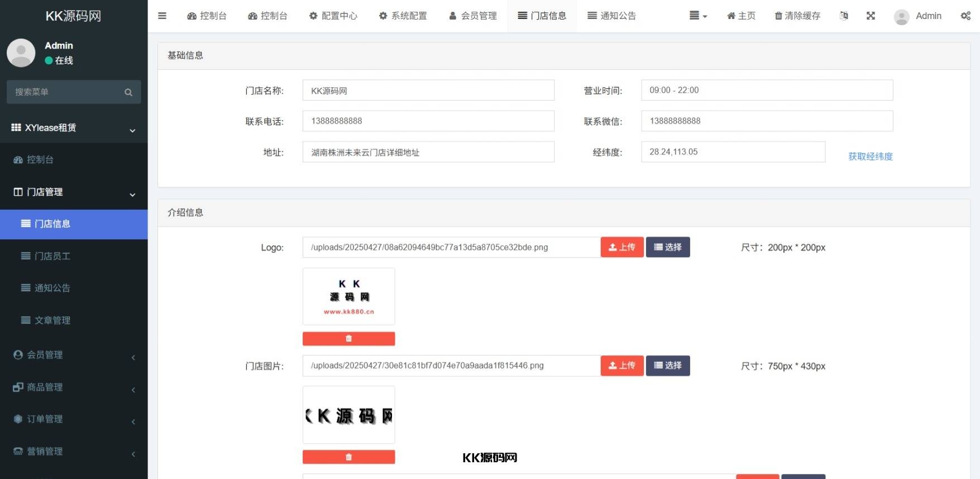Open the list dropdown in top bar
980x479 pixels.
pos(698,16)
